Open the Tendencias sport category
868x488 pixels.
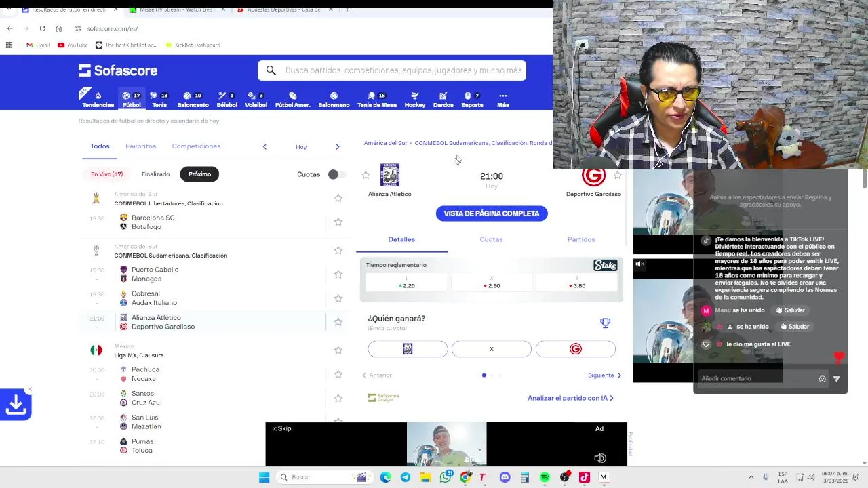click(x=98, y=100)
